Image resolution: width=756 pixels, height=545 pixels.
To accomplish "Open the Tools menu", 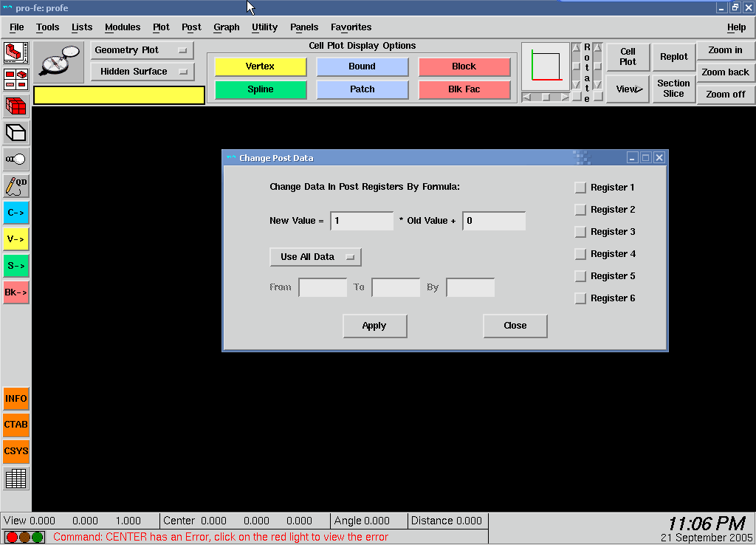I will pos(47,27).
